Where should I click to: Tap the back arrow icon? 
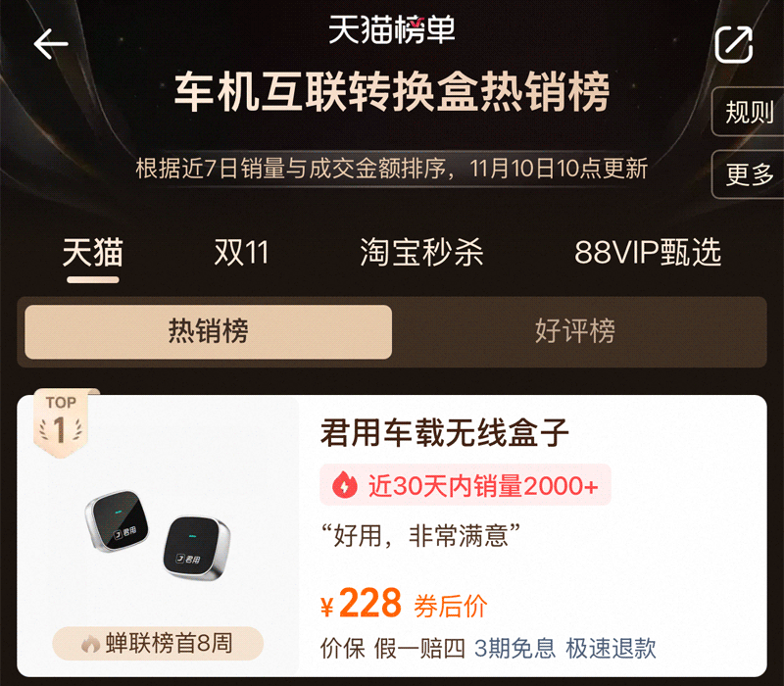[51, 44]
